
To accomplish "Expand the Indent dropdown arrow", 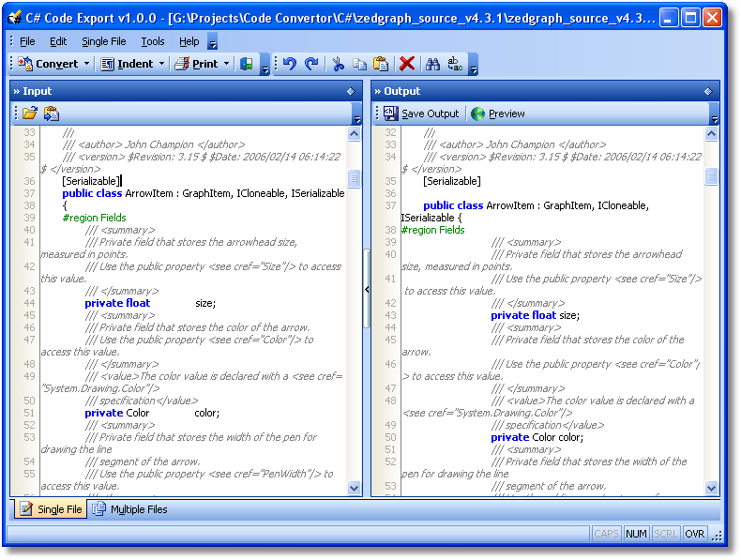I will pos(161,64).
